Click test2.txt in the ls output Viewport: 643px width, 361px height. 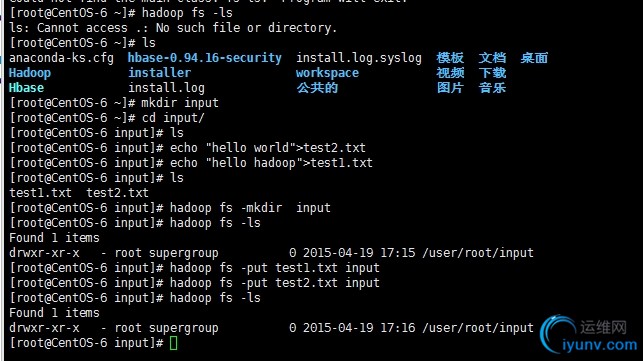pos(117,193)
